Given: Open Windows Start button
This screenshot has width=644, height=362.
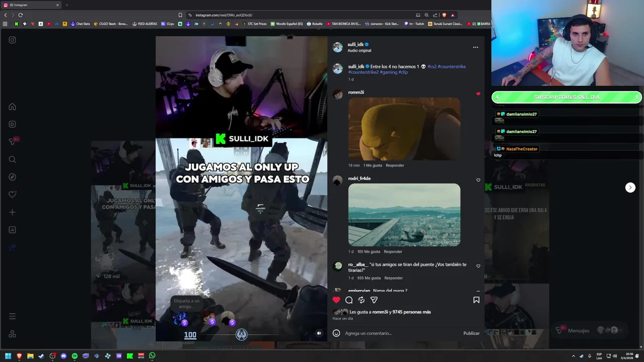Looking at the screenshot, I should pos(8,356).
